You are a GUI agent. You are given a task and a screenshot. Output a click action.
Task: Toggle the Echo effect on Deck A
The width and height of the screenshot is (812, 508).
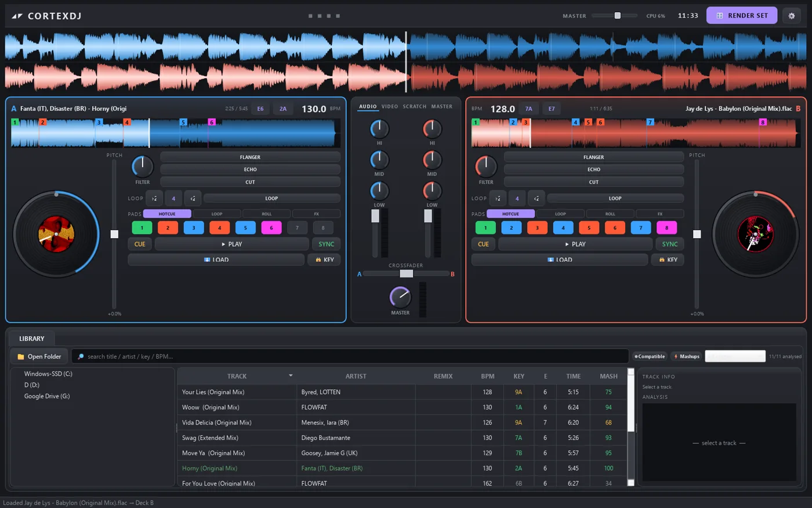tap(250, 170)
